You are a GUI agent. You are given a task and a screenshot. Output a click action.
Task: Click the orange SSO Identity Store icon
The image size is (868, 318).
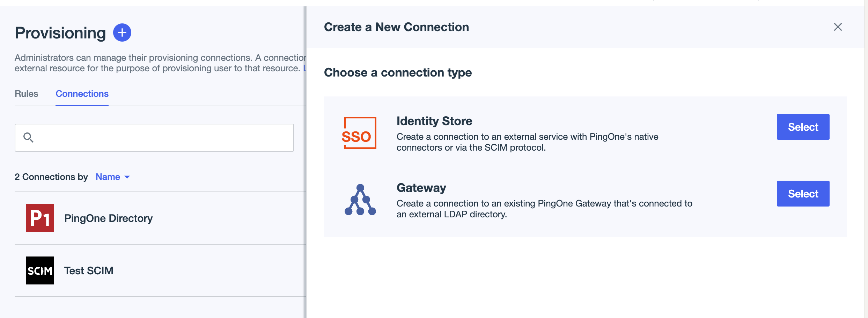(360, 133)
